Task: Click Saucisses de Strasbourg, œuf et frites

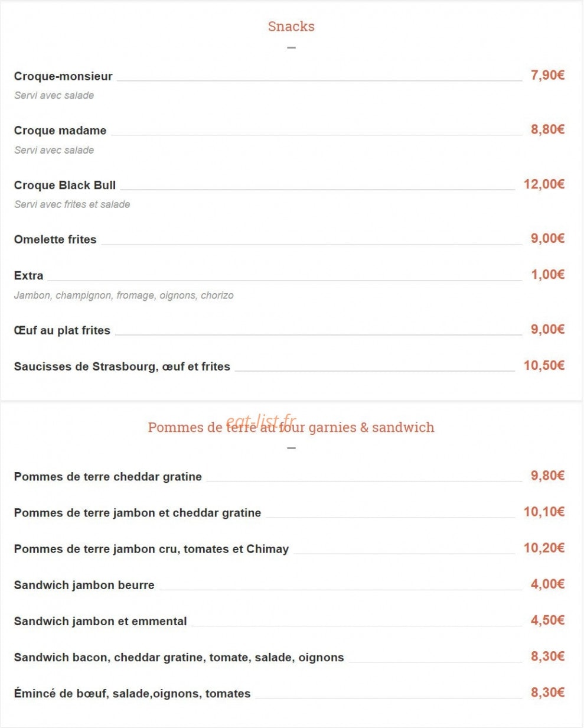Action: [122, 367]
